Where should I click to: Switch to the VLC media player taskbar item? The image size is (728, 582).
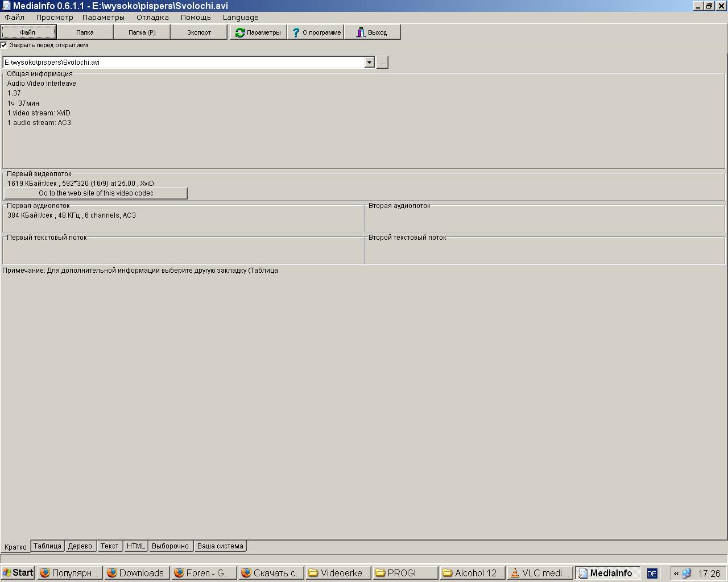[x=540, y=573]
